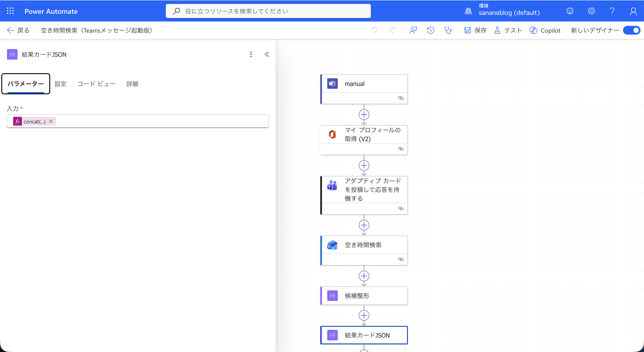The image size is (644, 352).
Task: Open the app launcher waffle icon
Action: [10, 11]
